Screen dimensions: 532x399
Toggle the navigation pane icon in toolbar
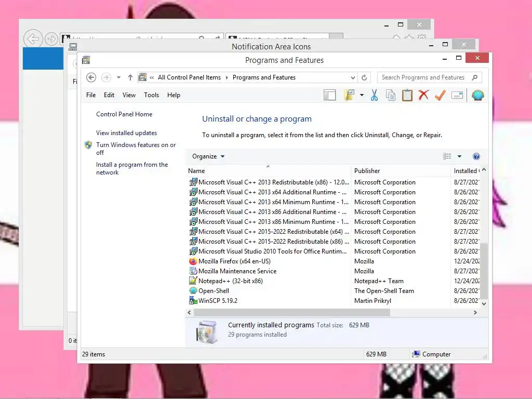click(x=329, y=96)
